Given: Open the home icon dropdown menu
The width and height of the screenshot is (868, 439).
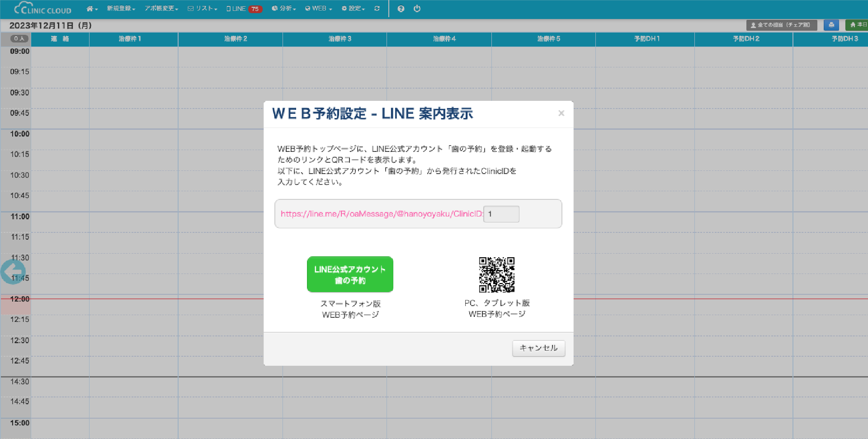Looking at the screenshot, I should coord(92,9).
